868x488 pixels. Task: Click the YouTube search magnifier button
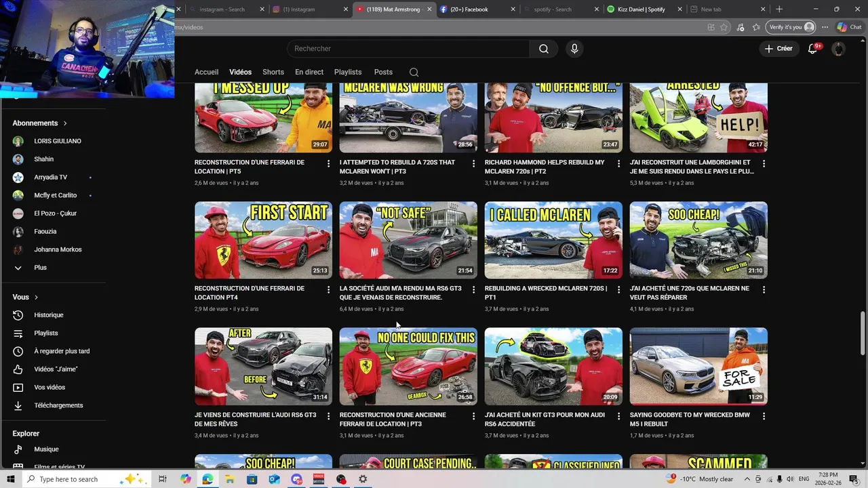(x=543, y=49)
